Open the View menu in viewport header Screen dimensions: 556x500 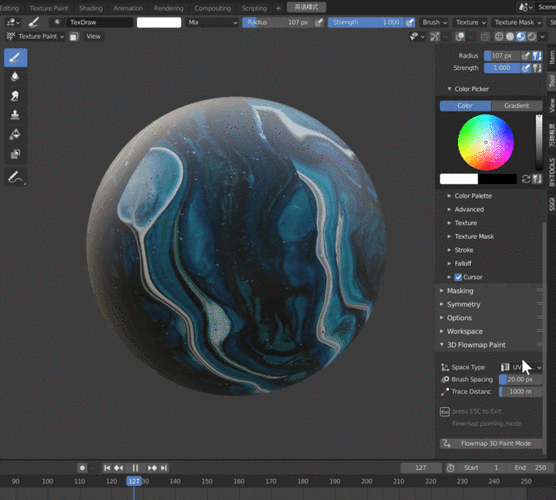coord(93,37)
